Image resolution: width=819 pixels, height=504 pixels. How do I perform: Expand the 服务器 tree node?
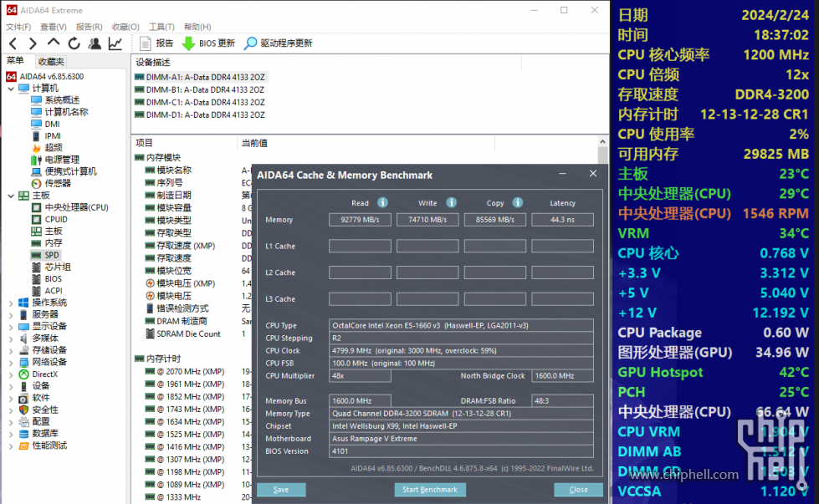(x=11, y=314)
